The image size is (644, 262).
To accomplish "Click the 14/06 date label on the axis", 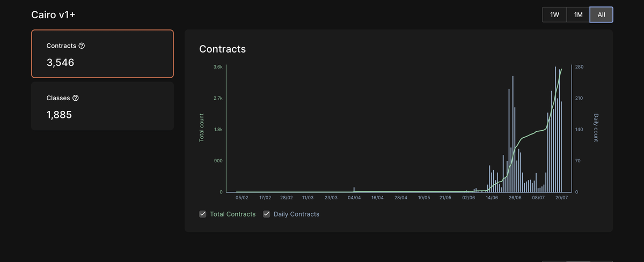I will point(492,198).
